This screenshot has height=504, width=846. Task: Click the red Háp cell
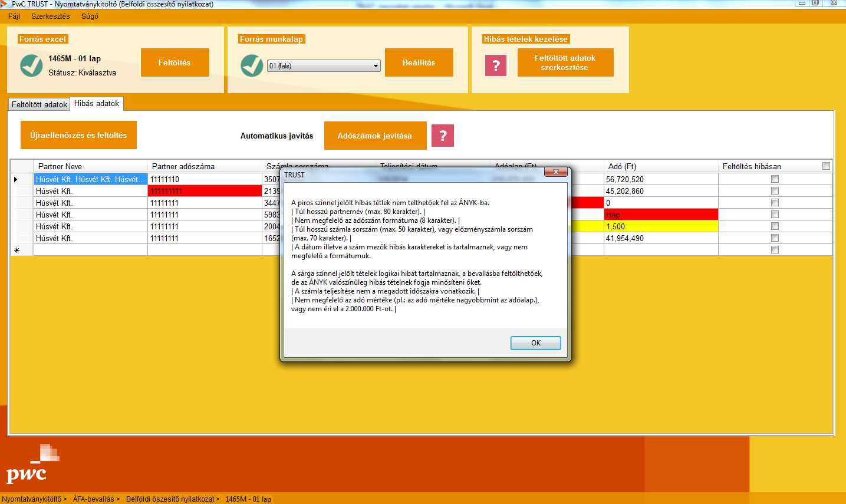(661, 215)
